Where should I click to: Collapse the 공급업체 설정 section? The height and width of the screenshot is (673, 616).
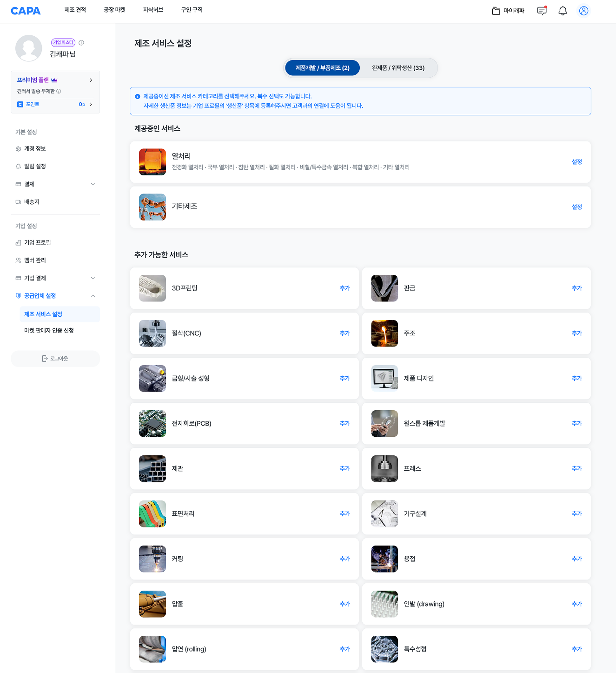(93, 296)
